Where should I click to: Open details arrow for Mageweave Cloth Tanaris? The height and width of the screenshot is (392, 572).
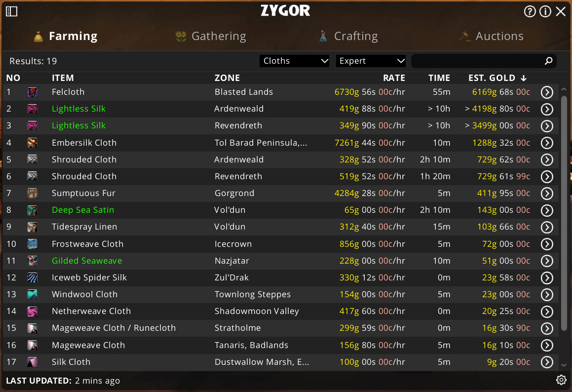[547, 345]
